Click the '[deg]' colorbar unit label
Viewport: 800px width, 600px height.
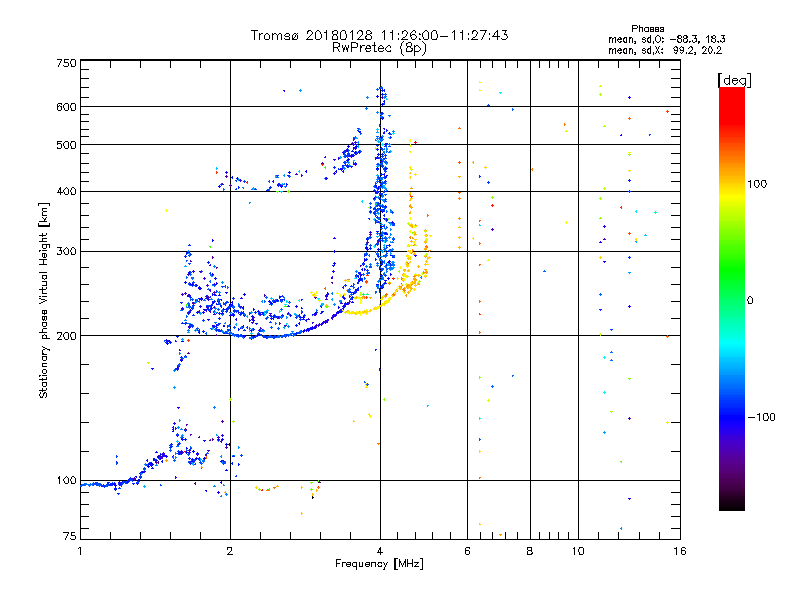click(734, 80)
